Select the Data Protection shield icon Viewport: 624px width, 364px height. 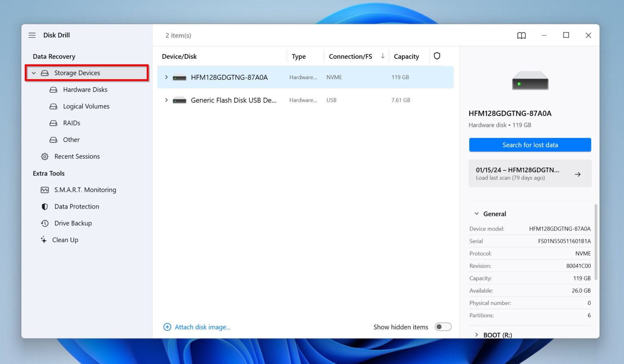pos(45,207)
